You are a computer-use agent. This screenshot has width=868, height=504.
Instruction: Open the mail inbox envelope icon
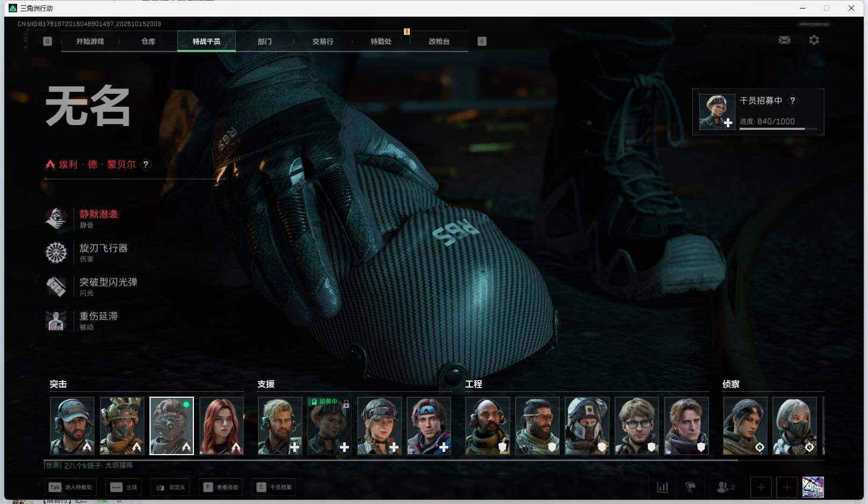coord(784,40)
